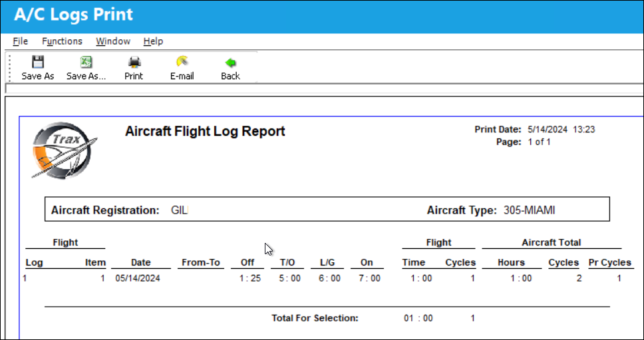Click the Save As Excel spreadsheet icon

click(86, 62)
